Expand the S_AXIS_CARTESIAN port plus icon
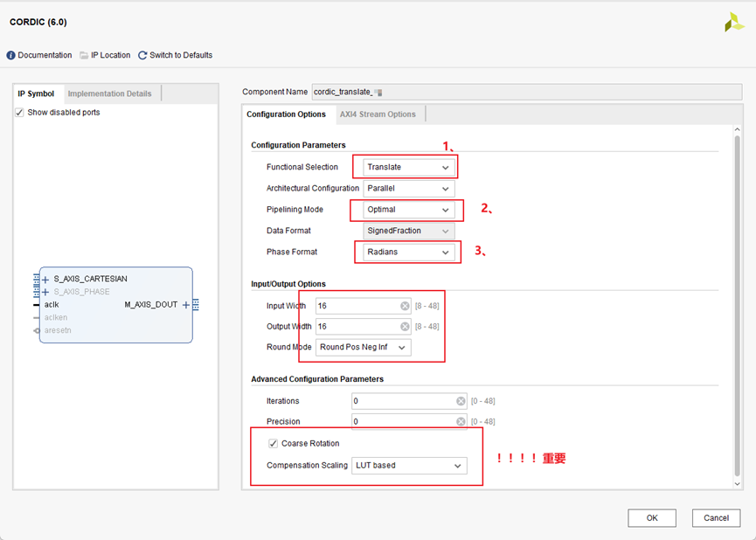Viewport: 756px width, 540px height. [45, 279]
